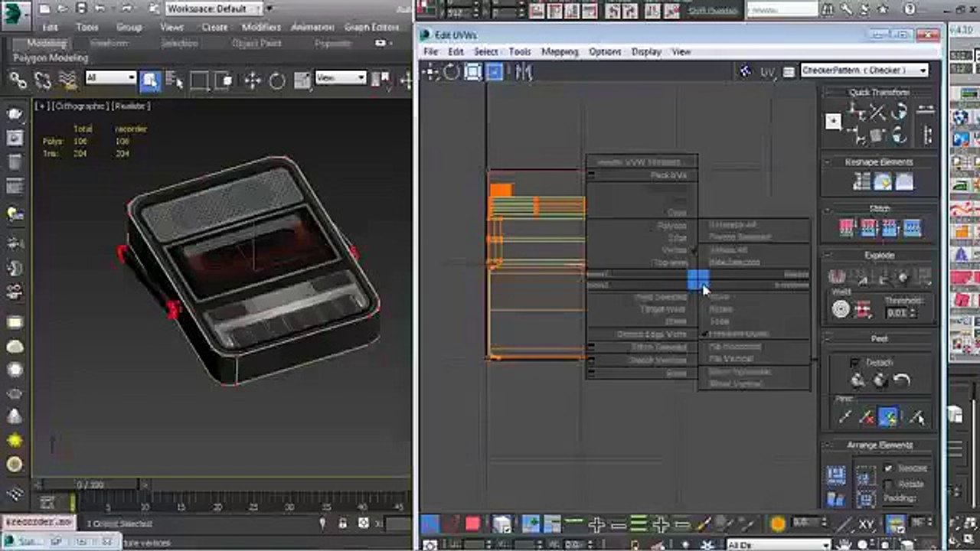Open the Modifiers menu in 3ds Max
980x551 pixels.
pyautogui.click(x=261, y=27)
